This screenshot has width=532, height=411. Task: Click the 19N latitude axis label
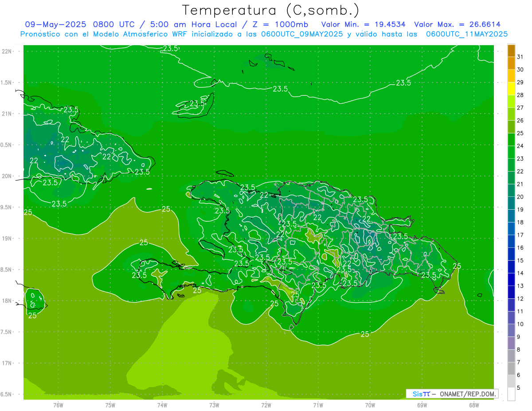pos(7,238)
